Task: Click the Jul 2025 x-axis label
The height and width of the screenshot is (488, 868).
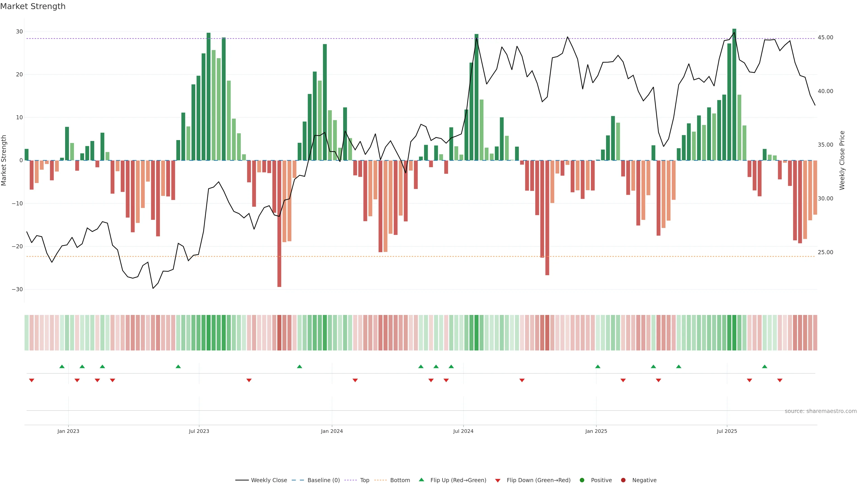Action: [727, 431]
